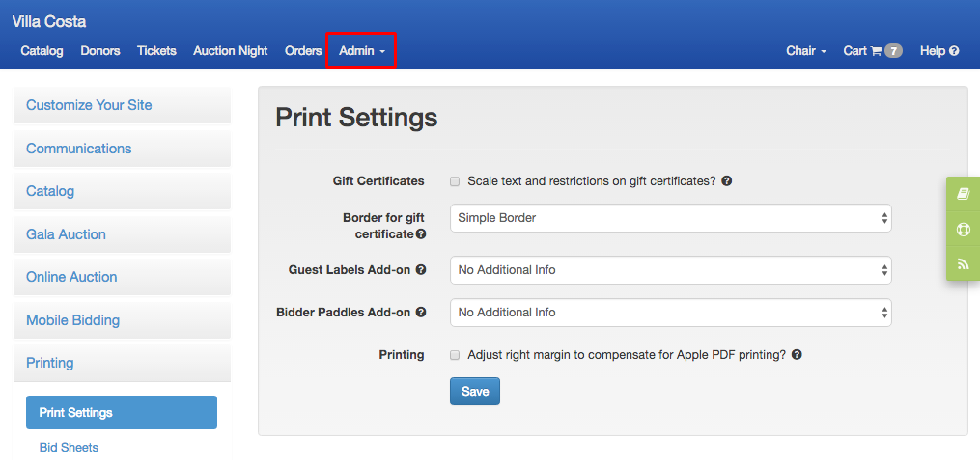Open Guest Labels Add-on dropdown

[x=671, y=270]
